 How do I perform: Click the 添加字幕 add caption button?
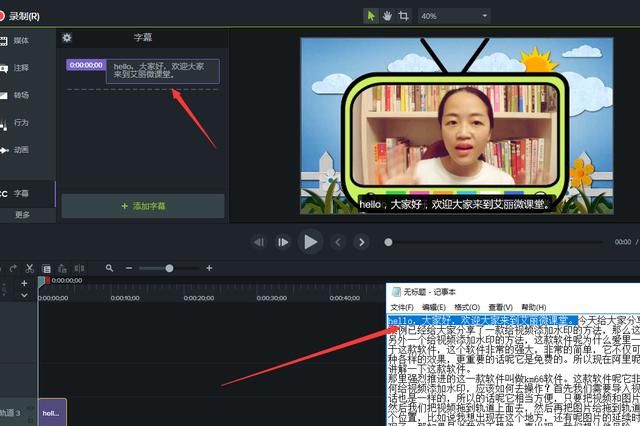click(143, 206)
